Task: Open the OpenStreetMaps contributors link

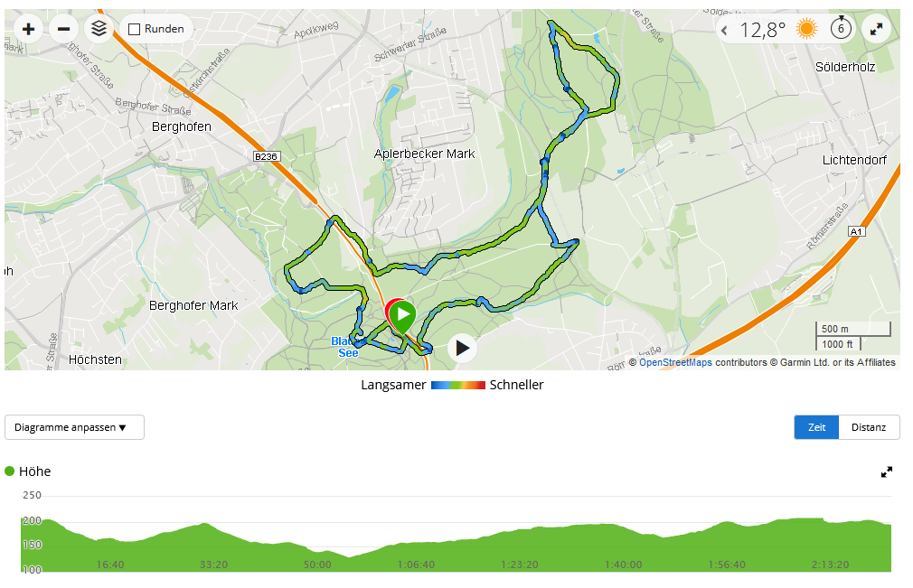Action: pyautogui.click(x=675, y=362)
